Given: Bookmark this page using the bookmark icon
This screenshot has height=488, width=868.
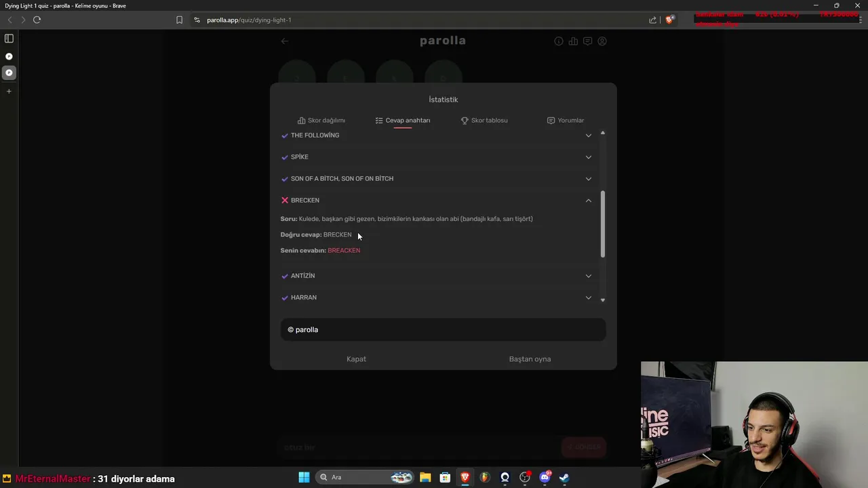Looking at the screenshot, I should click(180, 20).
